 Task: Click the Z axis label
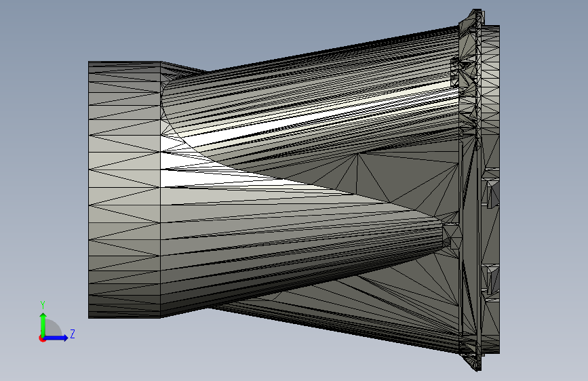(73, 334)
